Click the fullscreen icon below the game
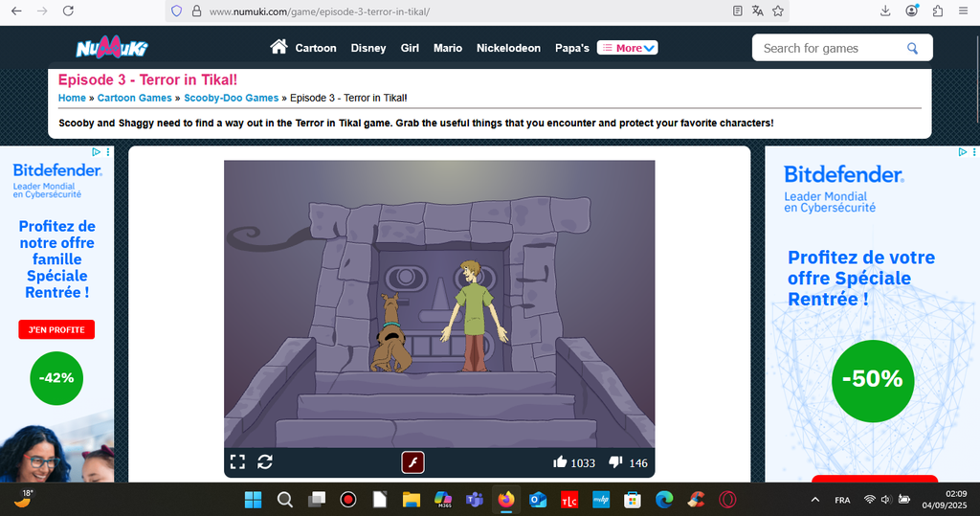Screen dimensions: 980x516 point(237,462)
